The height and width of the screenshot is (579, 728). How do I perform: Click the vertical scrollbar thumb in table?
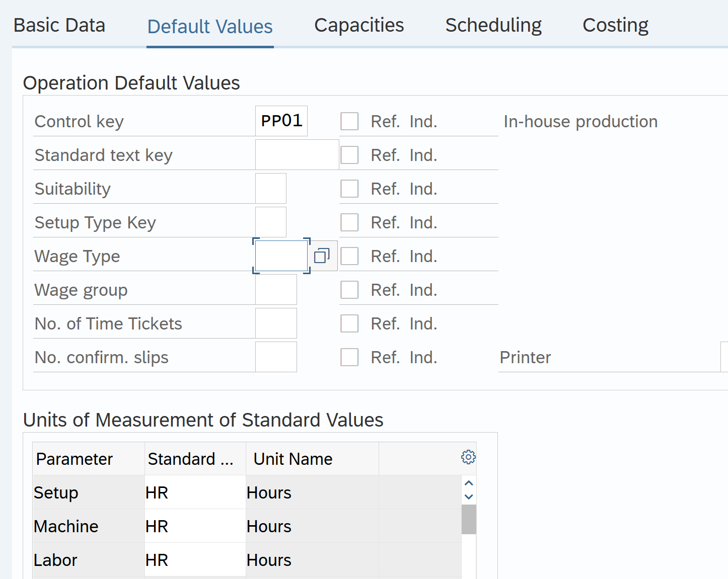click(x=469, y=519)
